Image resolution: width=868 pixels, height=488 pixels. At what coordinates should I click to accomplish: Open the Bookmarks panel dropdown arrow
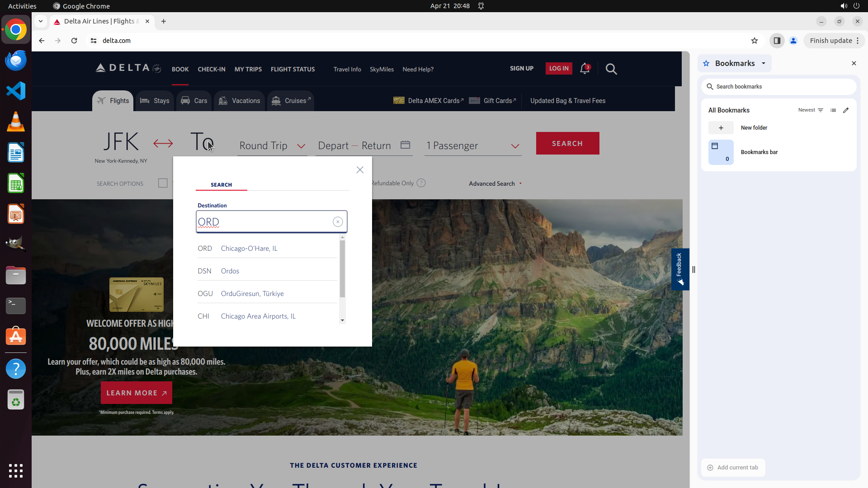coord(764,63)
